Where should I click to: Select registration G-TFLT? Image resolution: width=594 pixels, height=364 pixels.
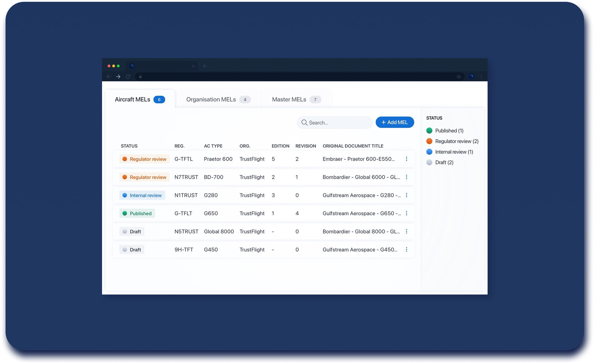pos(183,213)
